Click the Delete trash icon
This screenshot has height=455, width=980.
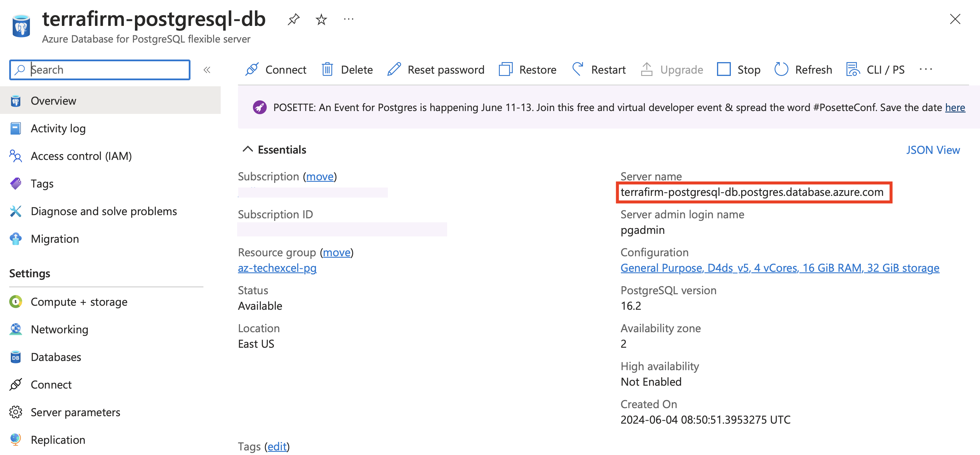click(x=327, y=70)
